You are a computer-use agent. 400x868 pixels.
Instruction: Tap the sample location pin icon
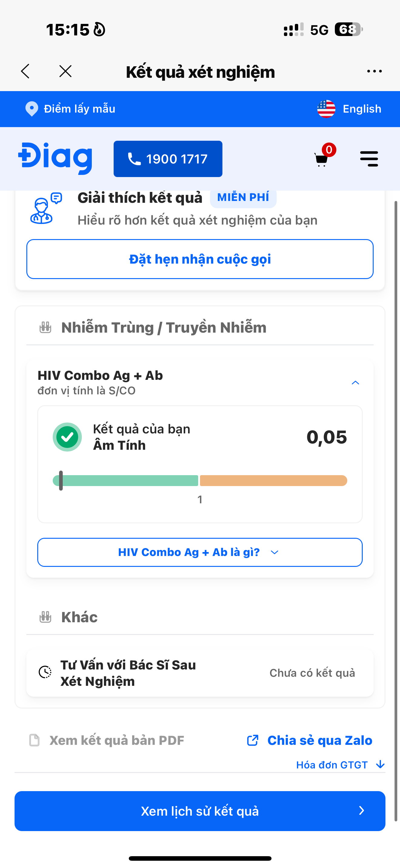coord(32,109)
